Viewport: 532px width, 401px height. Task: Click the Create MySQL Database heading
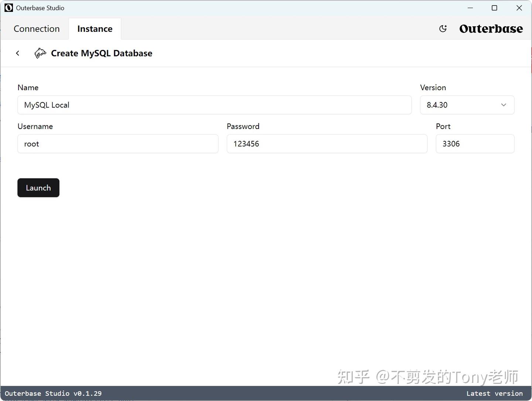pyautogui.click(x=102, y=53)
